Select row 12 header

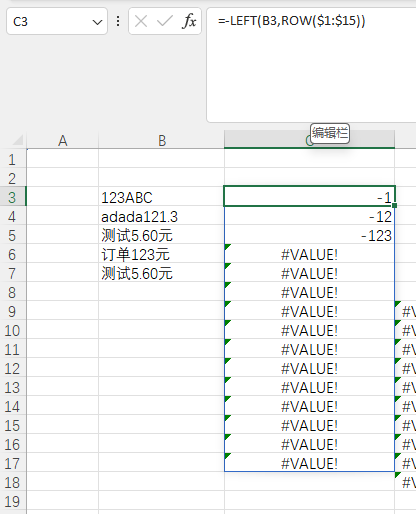13,369
